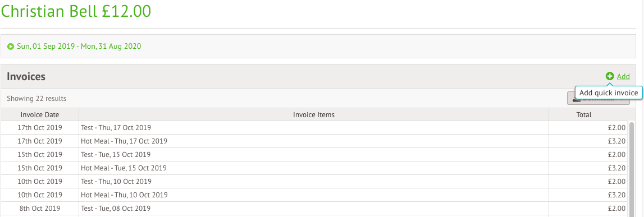Select Test - Thu, 17 Oct 2019 invoice row
The width and height of the screenshot is (644, 217).
pyautogui.click(x=314, y=128)
